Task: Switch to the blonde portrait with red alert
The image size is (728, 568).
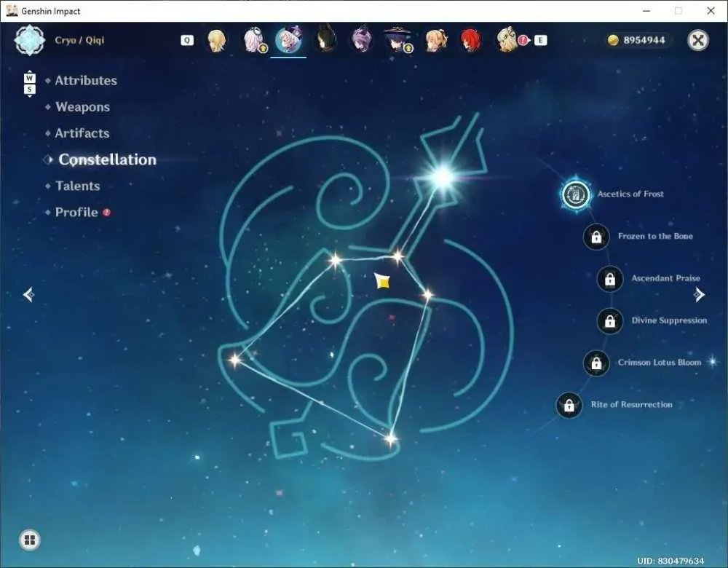Action: (510, 39)
